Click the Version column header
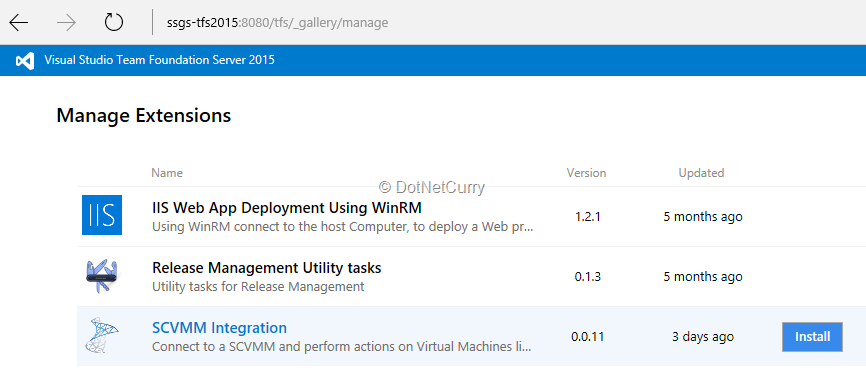This screenshot has height=376, width=866. [587, 173]
